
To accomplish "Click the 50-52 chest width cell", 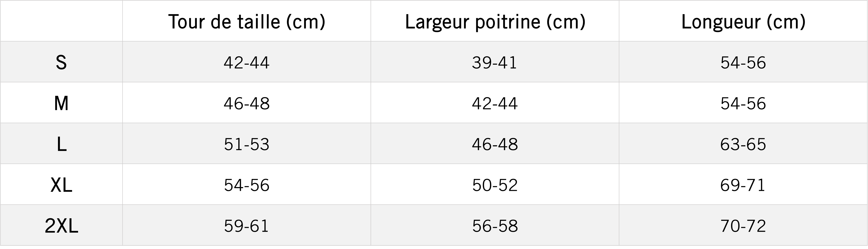I will click(495, 185).
